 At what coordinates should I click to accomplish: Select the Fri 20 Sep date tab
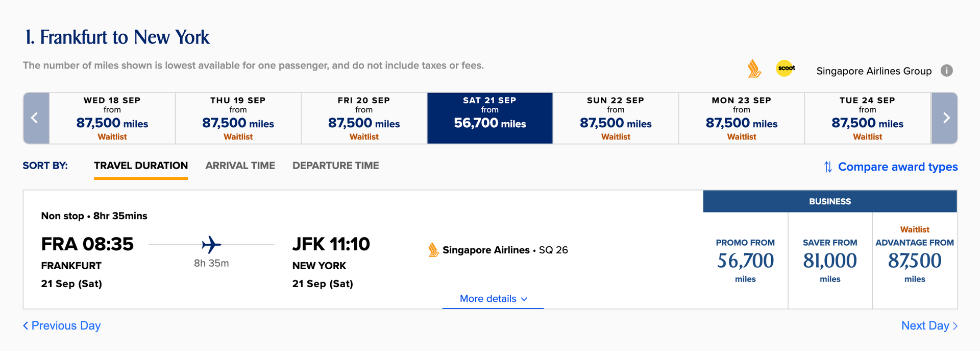(x=363, y=118)
